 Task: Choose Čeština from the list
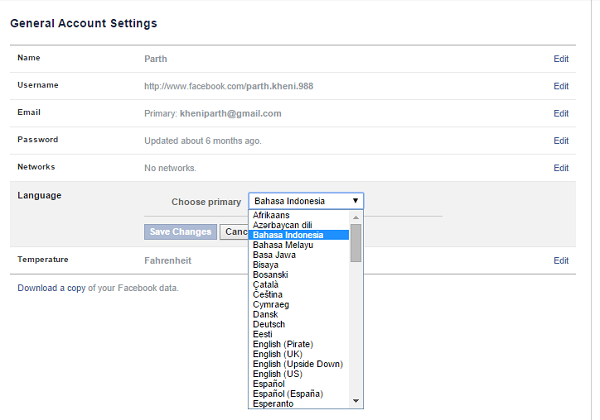click(298, 295)
